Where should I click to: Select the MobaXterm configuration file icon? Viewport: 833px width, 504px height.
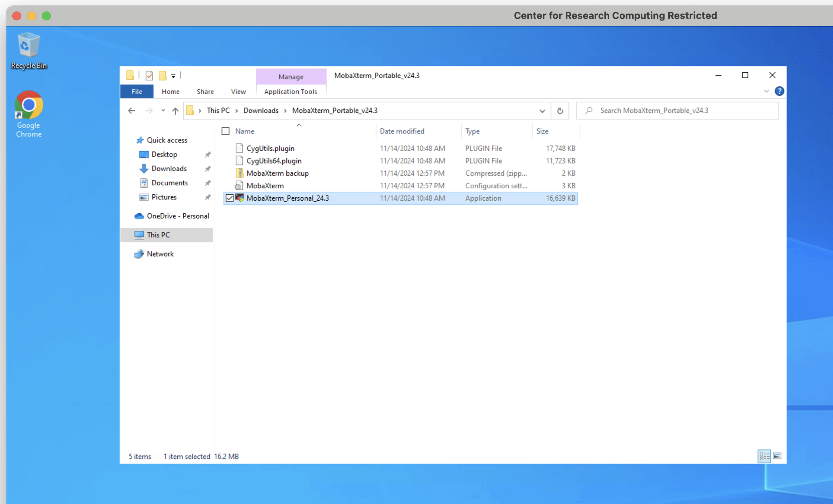(x=239, y=185)
